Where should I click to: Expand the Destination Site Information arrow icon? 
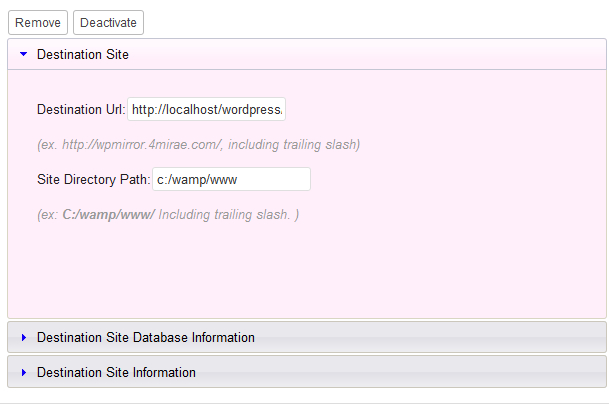tap(23, 372)
